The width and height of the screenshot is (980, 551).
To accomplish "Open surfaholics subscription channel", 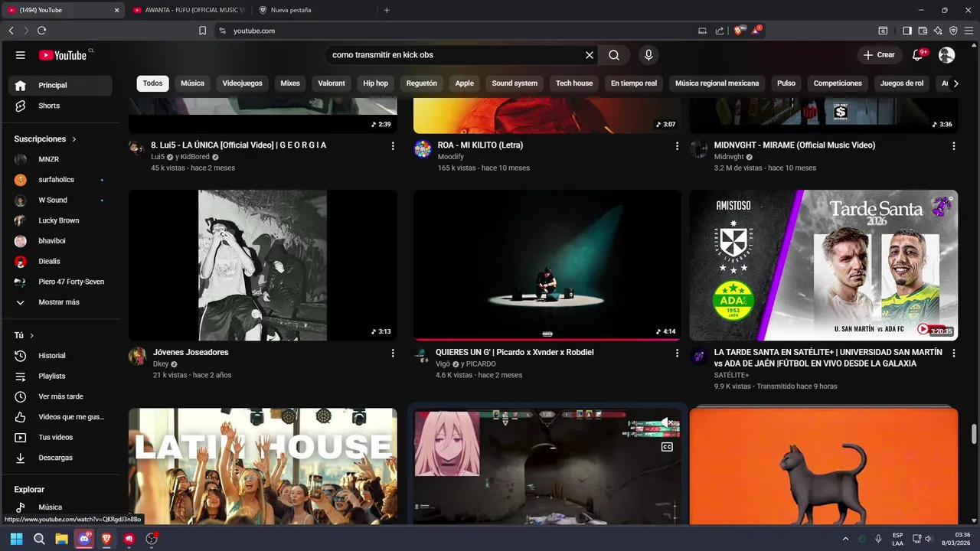I will click(x=60, y=180).
